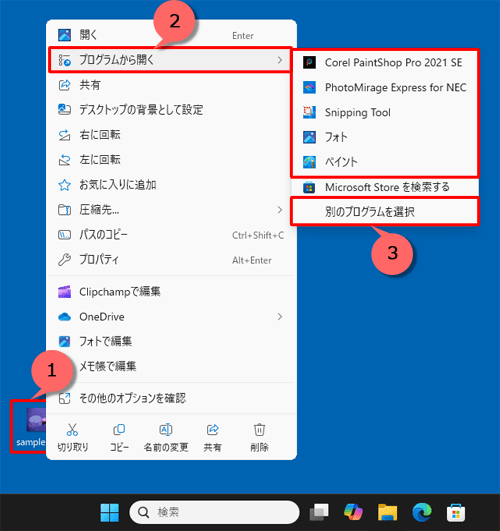Image resolution: width=500 pixels, height=531 pixels.
Task: Launch Microsoft Edge from taskbar
Action: pyautogui.click(x=422, y=512)
